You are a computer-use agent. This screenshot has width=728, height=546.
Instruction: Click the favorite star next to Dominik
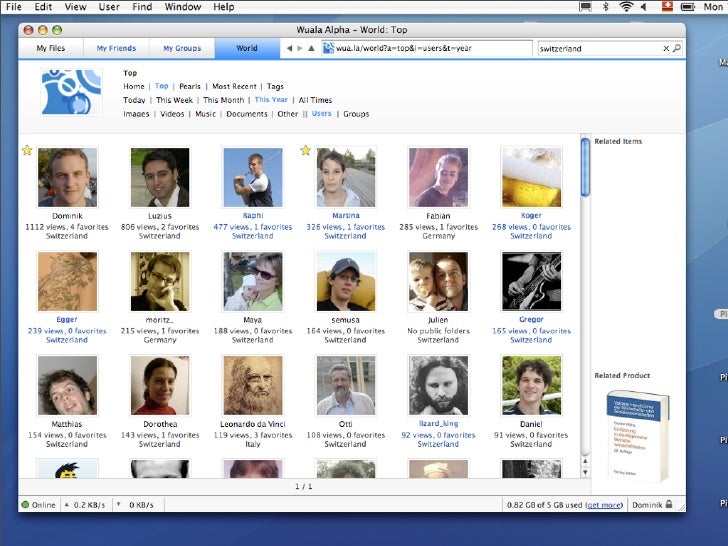pyautogui.click(x=27, y=150)
